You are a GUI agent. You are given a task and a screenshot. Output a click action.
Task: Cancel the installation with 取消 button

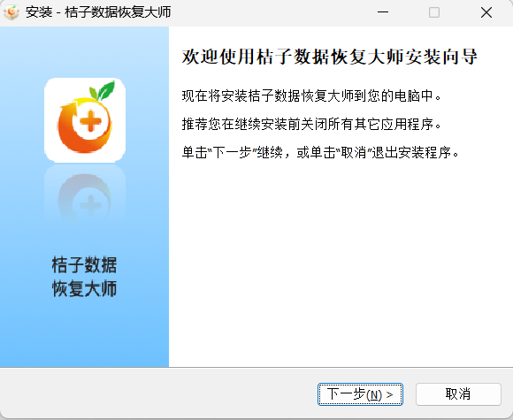(x=458, y=394)
